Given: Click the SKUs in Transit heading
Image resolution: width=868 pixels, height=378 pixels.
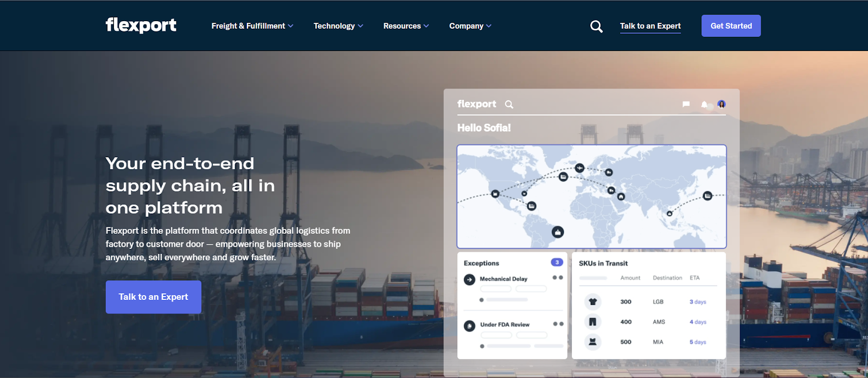Looking at the screenshot, I should point(603,263).
